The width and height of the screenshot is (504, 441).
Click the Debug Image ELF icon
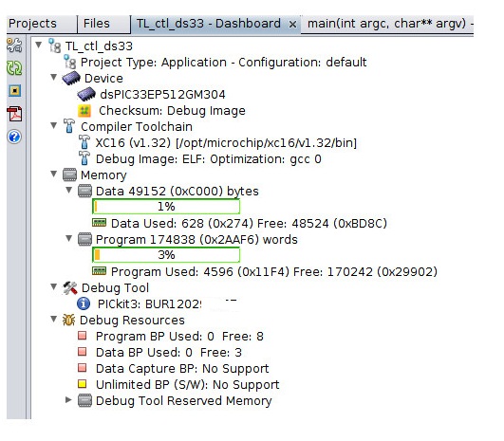[x=84, y=158]
